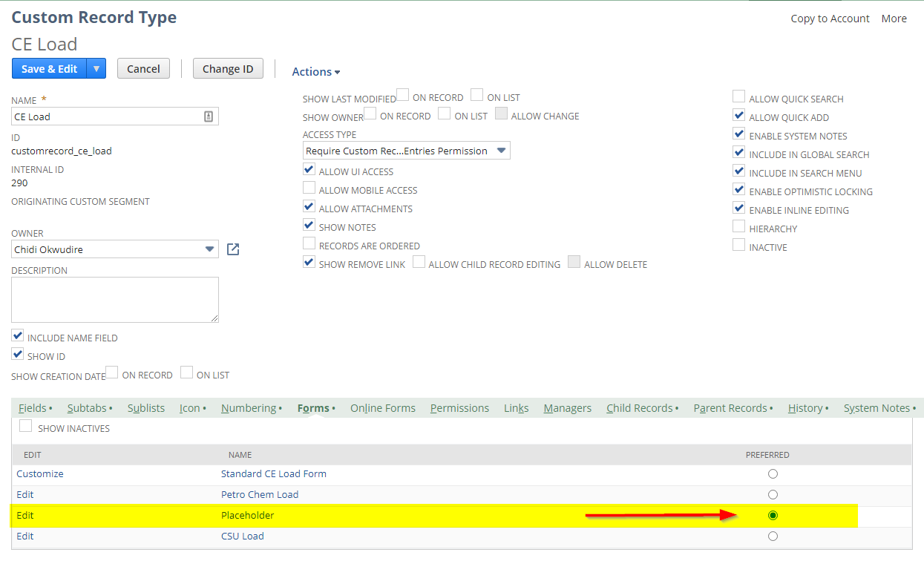
Task: Select Placeholder preferred radio button
Action: (x=773, y=515)
